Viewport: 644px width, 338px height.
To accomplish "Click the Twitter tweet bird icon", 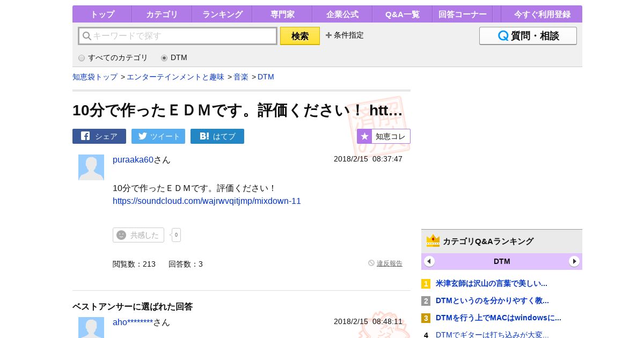I will (143, 136).
